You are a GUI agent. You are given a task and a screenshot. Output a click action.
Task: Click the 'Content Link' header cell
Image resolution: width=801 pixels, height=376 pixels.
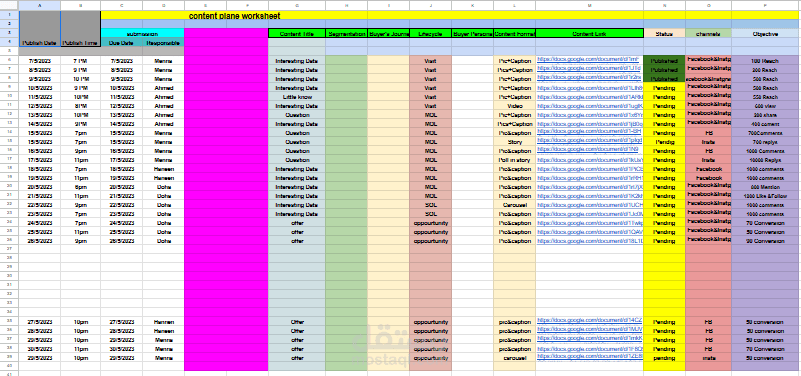coord(590,34)
